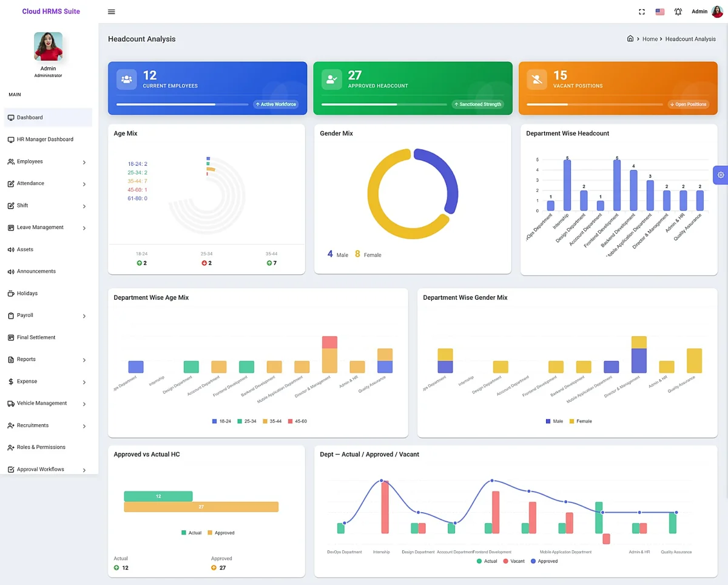The image size is (728, 585).
Task: Expand the Attendance submenu chevron
Action: point(84,184)
